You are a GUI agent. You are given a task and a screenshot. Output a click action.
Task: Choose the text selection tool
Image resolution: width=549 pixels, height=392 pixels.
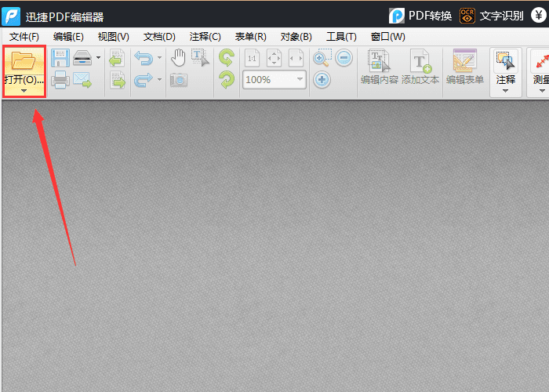(200, 58)
